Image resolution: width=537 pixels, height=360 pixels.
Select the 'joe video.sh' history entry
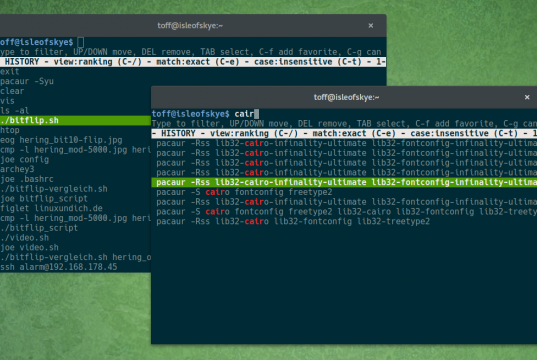tap(29, 247)
